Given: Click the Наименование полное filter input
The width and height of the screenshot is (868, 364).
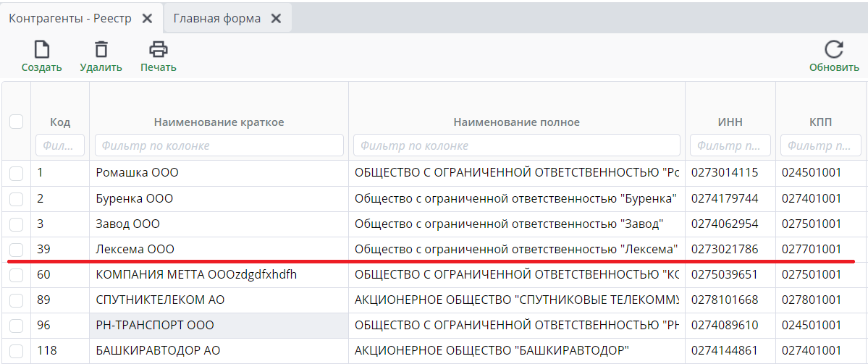Looking at the screenshot, I should (516, 145).
